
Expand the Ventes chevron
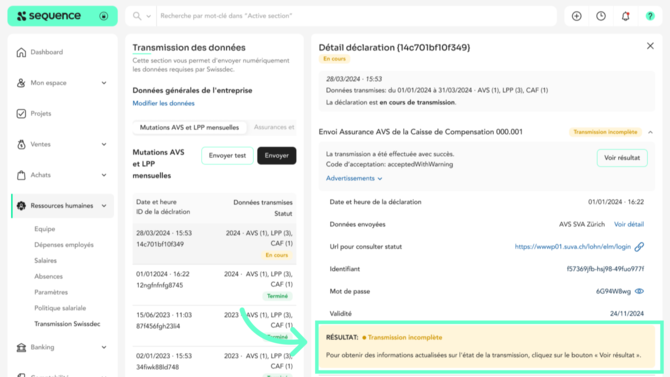pos(104,144)
